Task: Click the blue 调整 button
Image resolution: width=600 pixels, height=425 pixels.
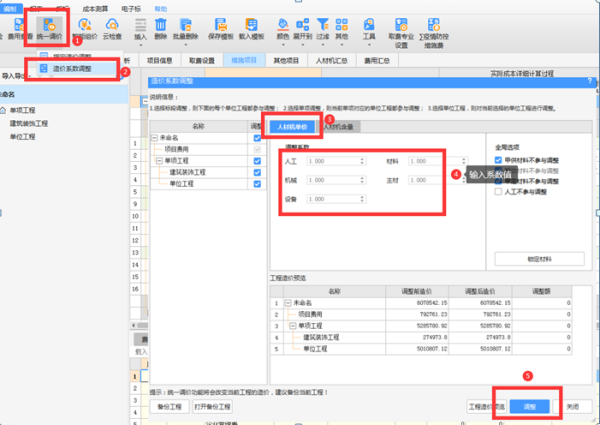Action: tap(528, 407)
